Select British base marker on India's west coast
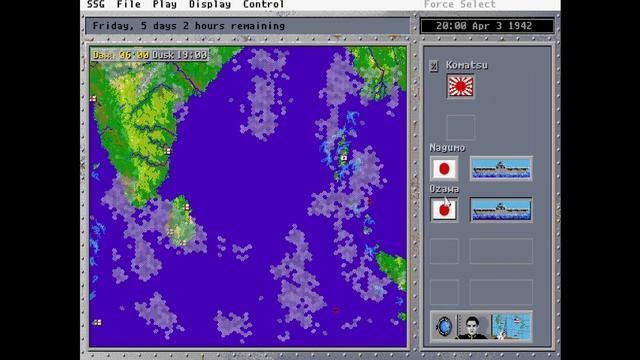 [93, 99]
